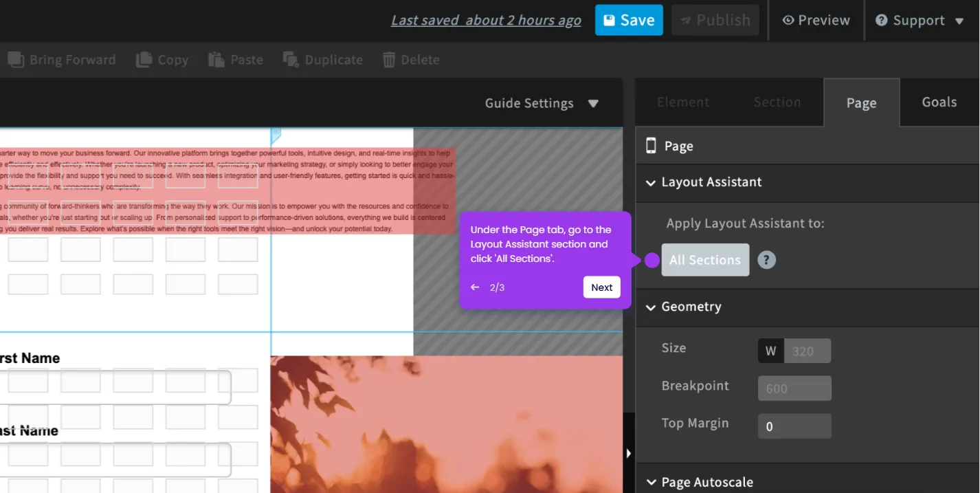Click the question mark help icon

pyautogui.click(x=766, y=260)
